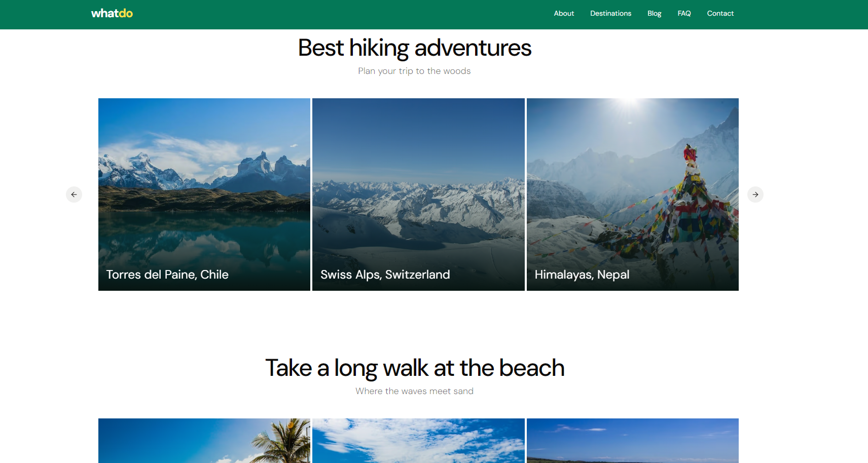The image size is (868, 463).
Task: Show previous hiking carousel slide
Action: tap(74, 195)
